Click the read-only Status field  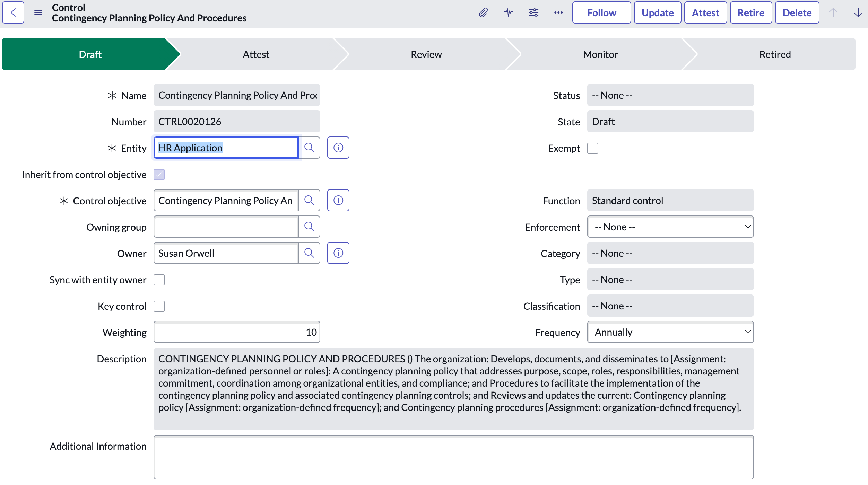point(670,95)
